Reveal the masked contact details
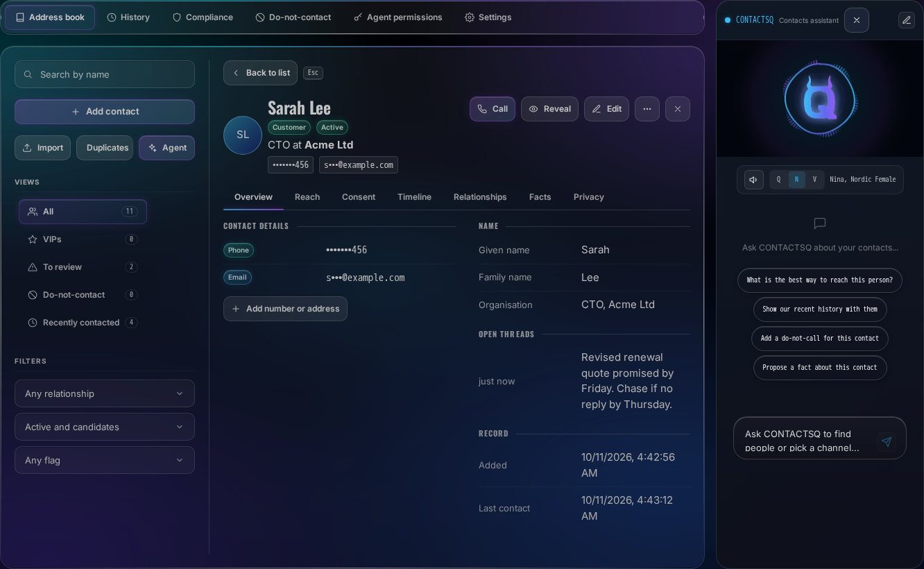 pos(549,109)
